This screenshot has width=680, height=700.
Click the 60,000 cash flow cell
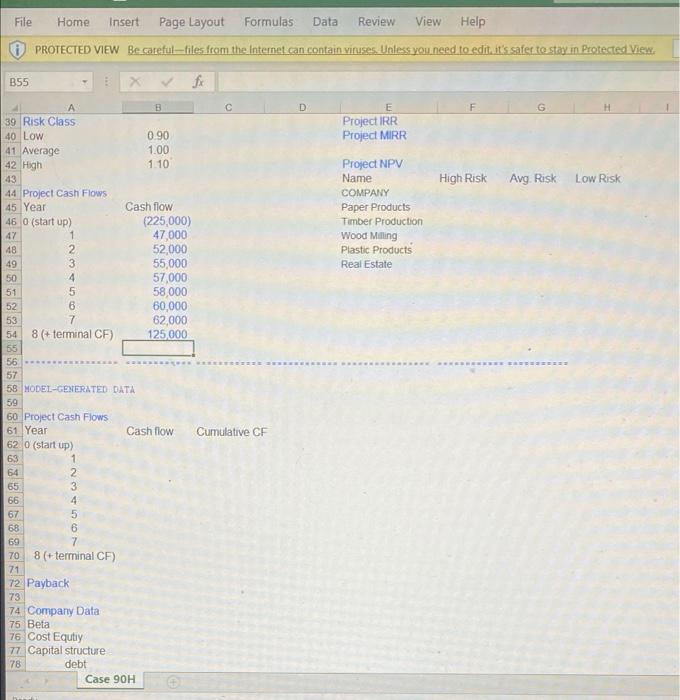(x=170, y=306)
